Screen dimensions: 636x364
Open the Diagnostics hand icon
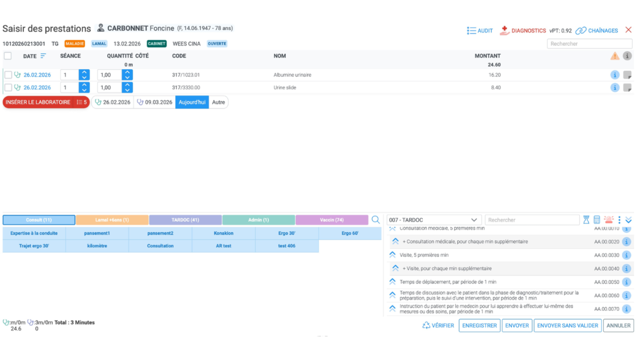[504, 31]
